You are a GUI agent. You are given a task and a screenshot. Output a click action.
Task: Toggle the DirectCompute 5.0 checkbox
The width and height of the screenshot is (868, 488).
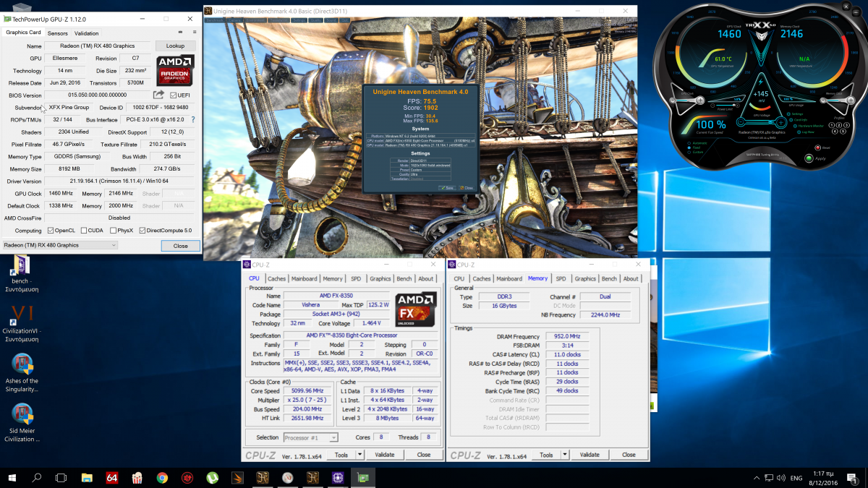coord(143,231)
